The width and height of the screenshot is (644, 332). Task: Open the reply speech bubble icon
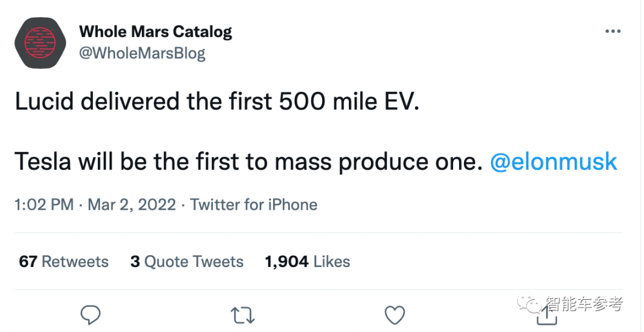click(90, 315)
